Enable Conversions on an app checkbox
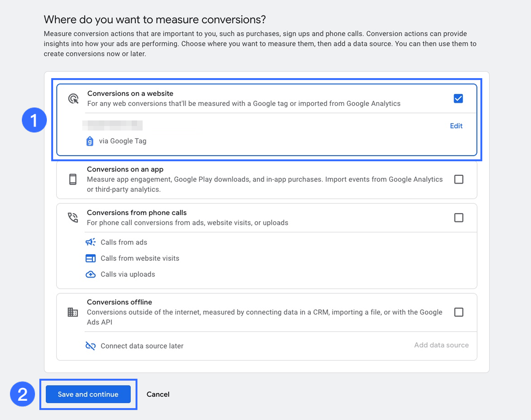531x420 pixels. (459, 179)
